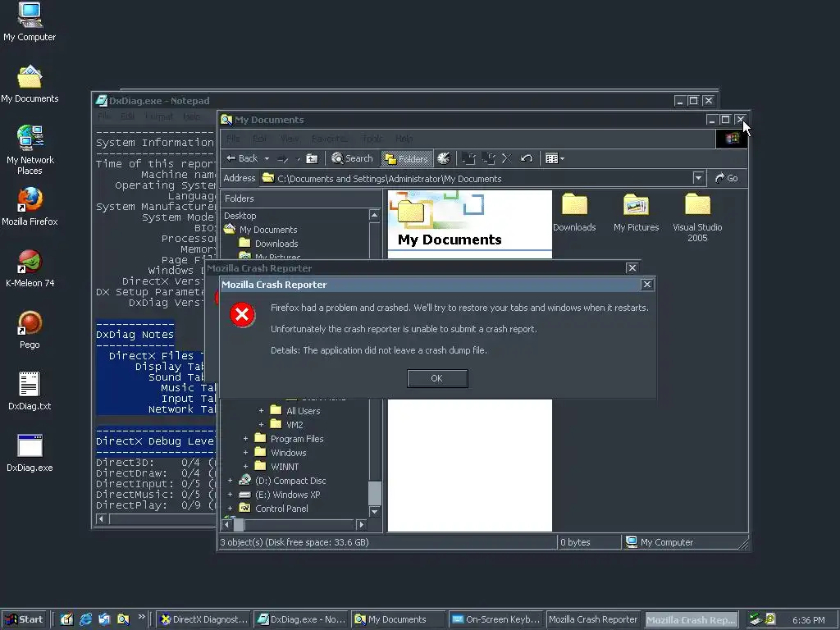Open Search in the Explorer toolbar

[352, 158]
